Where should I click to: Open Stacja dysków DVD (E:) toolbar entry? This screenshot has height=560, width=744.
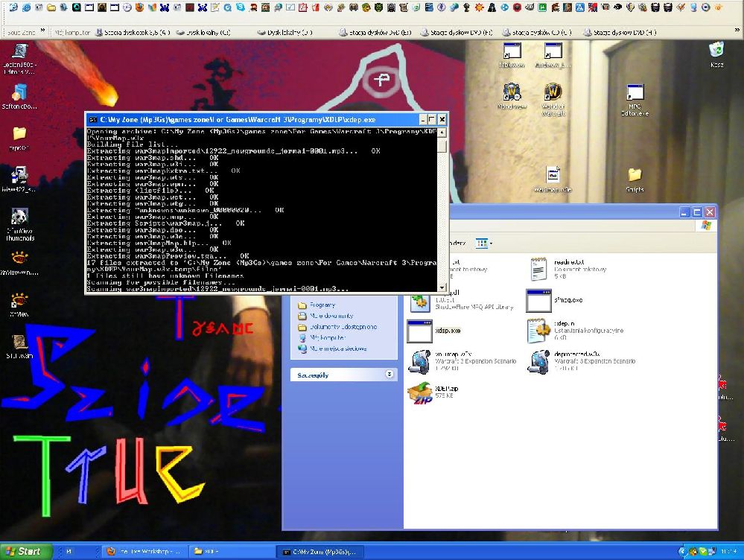375,32
